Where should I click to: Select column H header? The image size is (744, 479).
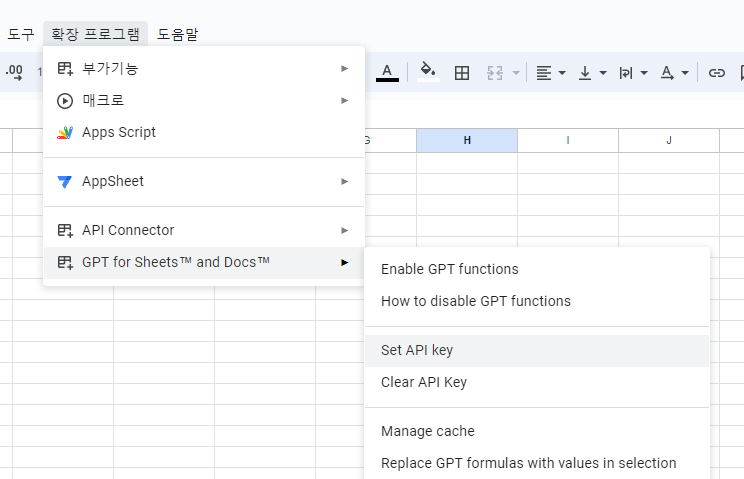coord(467,140)
